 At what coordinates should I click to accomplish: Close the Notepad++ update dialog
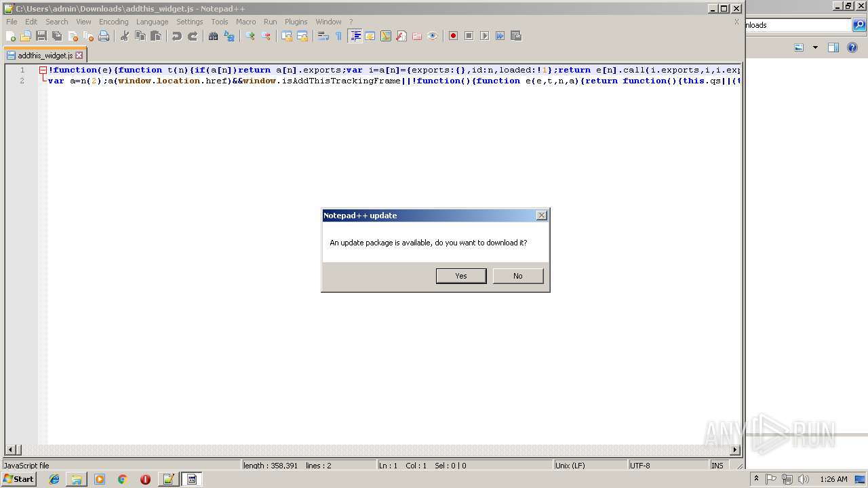pyautogui.click(x=541, y=216)
